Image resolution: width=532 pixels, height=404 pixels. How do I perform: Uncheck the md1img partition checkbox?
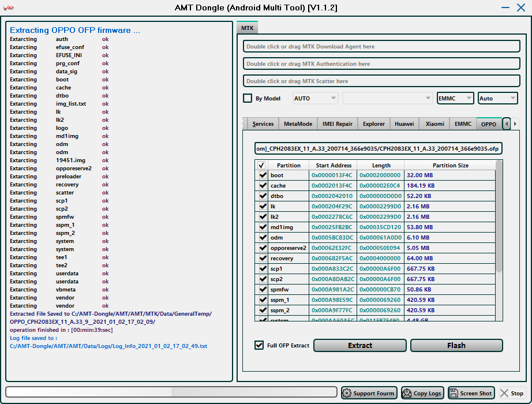pos(263,227)
